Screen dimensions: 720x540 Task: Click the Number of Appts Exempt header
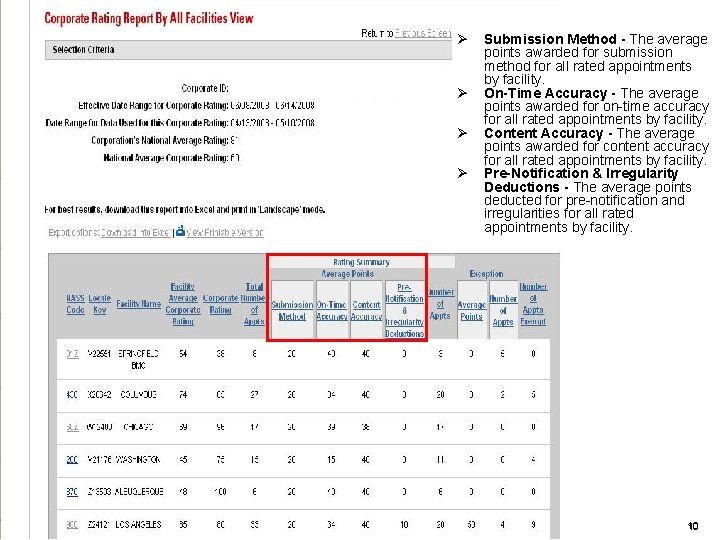click(x=533, y=304)
